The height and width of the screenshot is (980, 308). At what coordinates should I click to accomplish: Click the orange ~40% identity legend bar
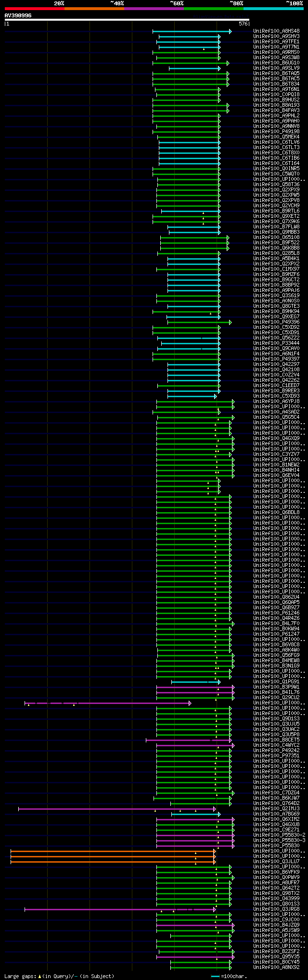click(94, 8)
